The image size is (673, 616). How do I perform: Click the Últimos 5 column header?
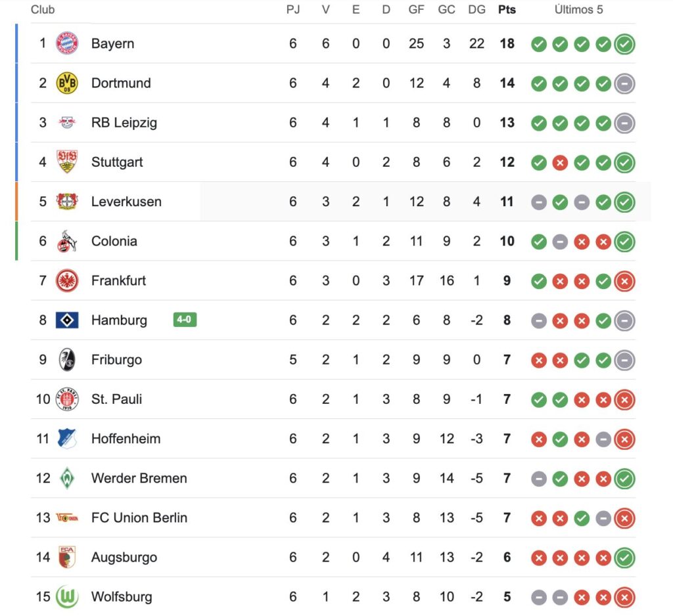point(578,10)
